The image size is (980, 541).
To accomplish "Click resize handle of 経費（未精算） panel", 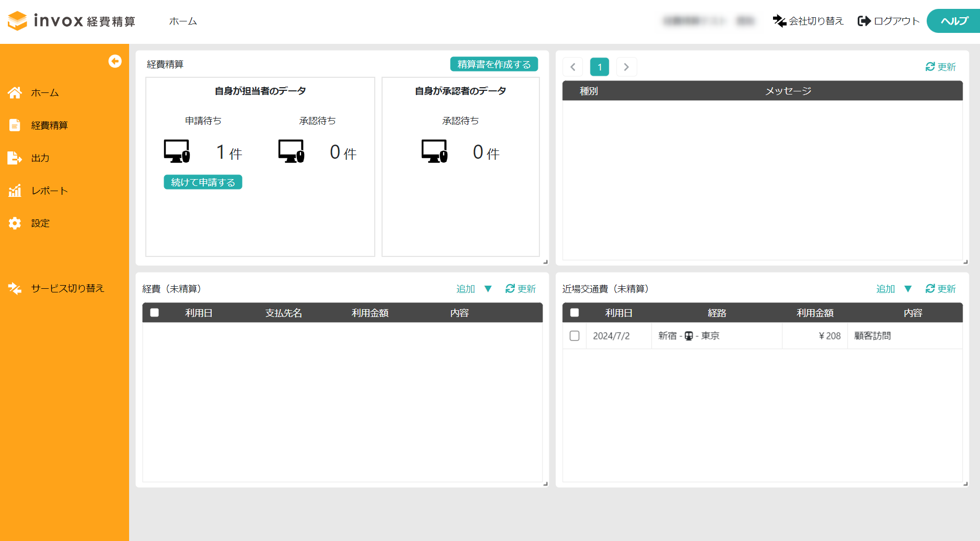I will (x=546, y=484).
